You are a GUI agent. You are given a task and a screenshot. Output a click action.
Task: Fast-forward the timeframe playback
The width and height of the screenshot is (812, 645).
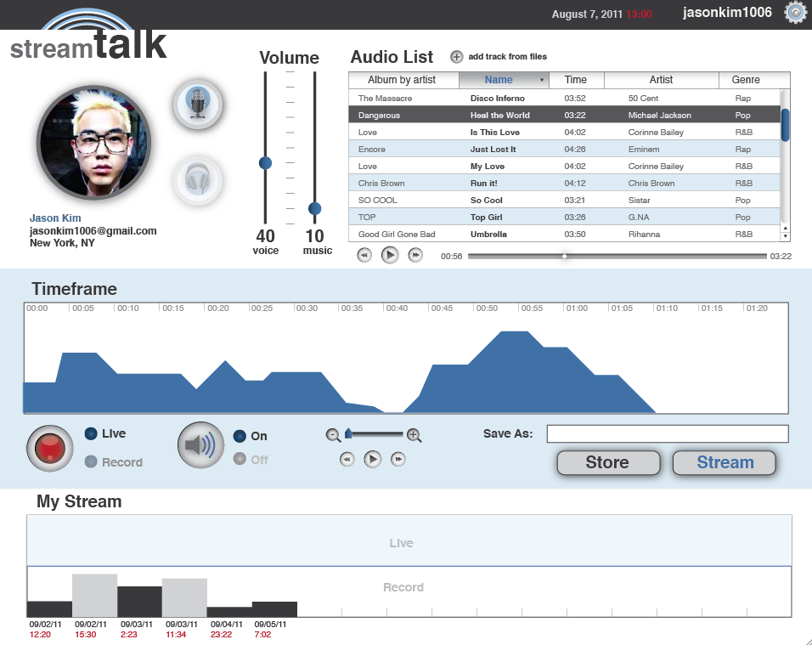coord(398,459)
